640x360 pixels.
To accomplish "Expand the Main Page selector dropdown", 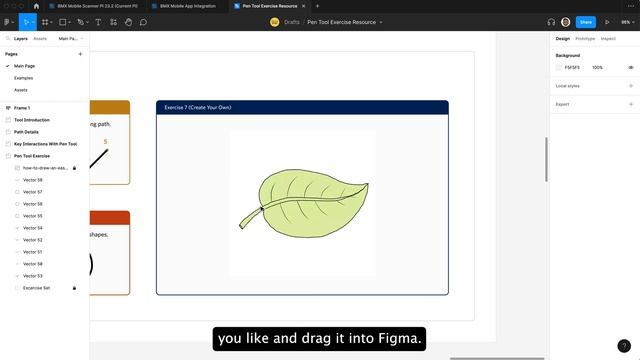I will point(71,38).
